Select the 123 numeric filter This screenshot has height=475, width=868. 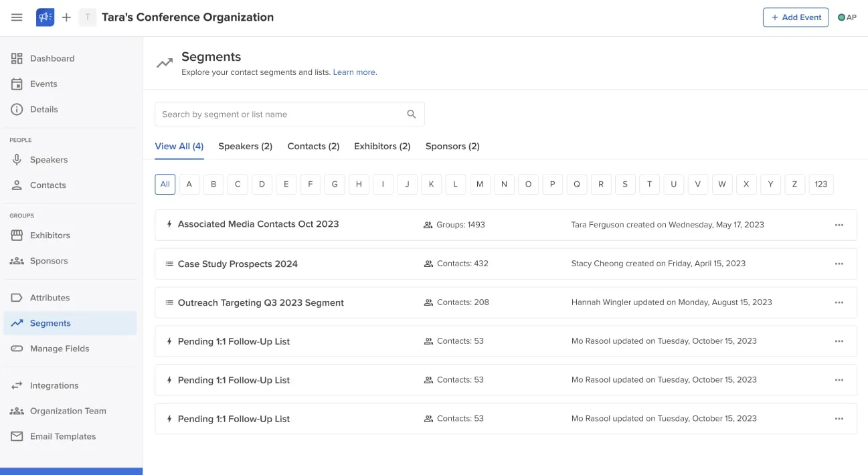click(x=821, y=185)
